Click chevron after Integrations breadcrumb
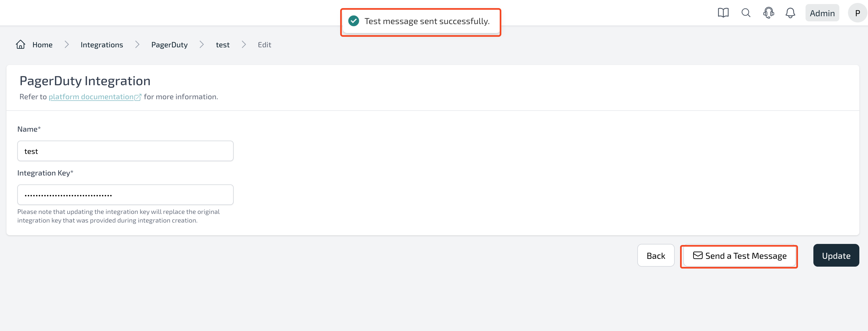The height and width of the screenshot is (331, 868). (x=137, y=45)
